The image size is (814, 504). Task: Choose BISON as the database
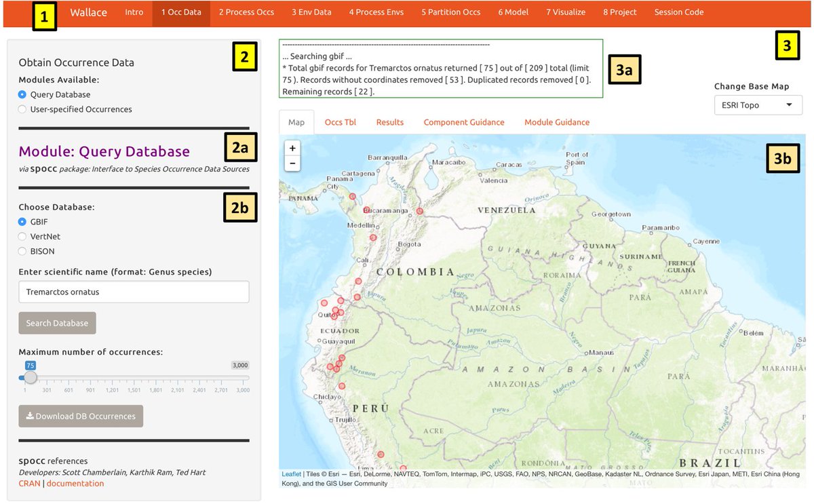[x=21, y=251]
